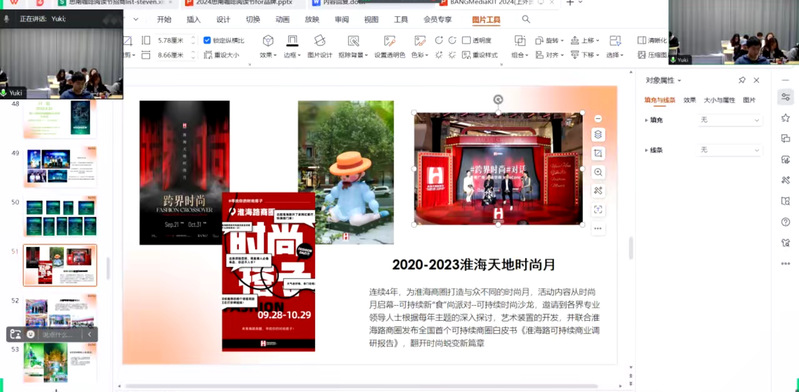The width and height of the screenshot is (799, 392).
Task: Open the 上移 bring forward dropdown
Action: coord(584,40)
